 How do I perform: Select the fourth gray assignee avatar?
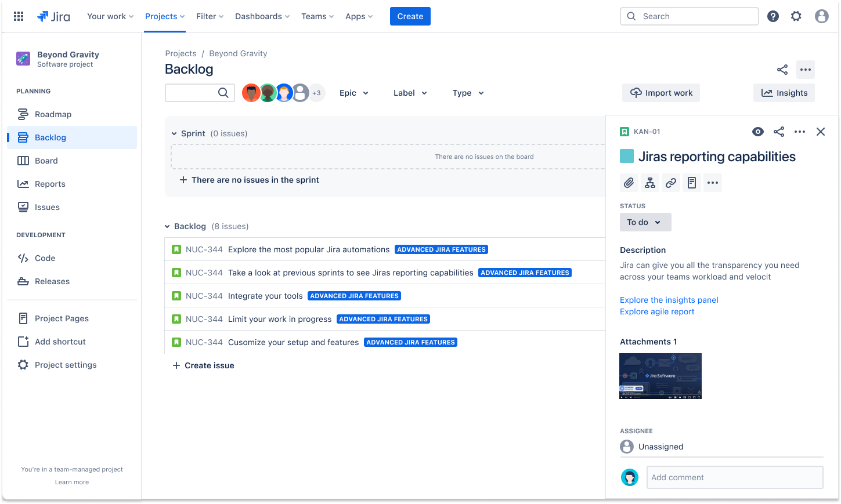pos(300,93)
